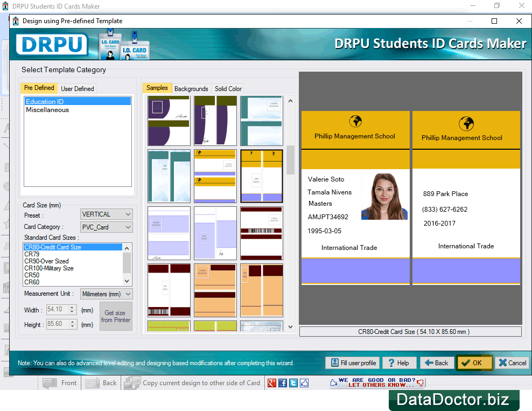Choose the lavender vertical two-panel template
Viewport: 532px width, 411px height.
pyautogui.click(x=215, y=233)
